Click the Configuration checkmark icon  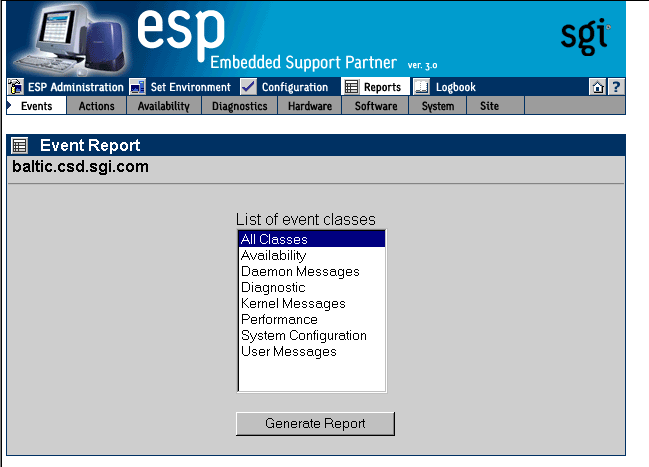point(248,87)
